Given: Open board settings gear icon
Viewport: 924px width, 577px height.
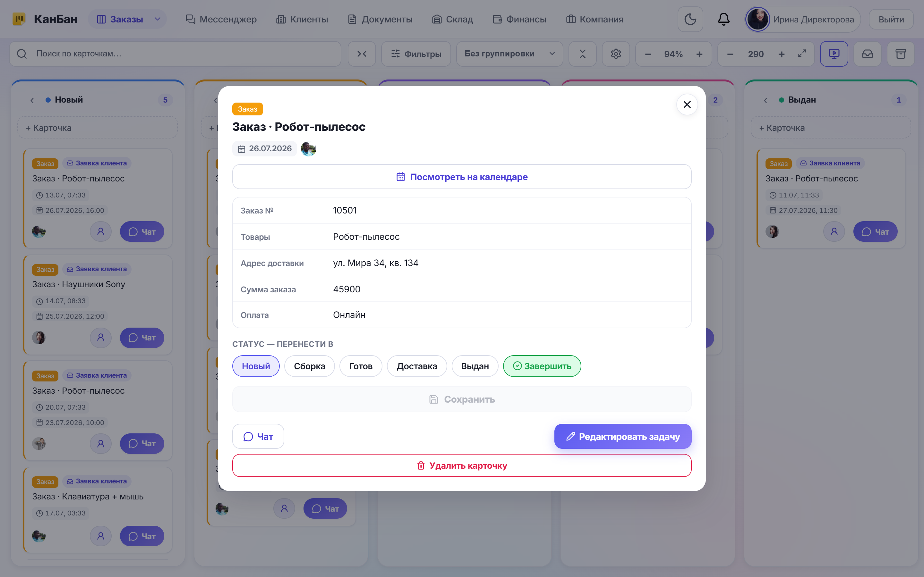Looking at the screenshot, I should pos(615,54).
